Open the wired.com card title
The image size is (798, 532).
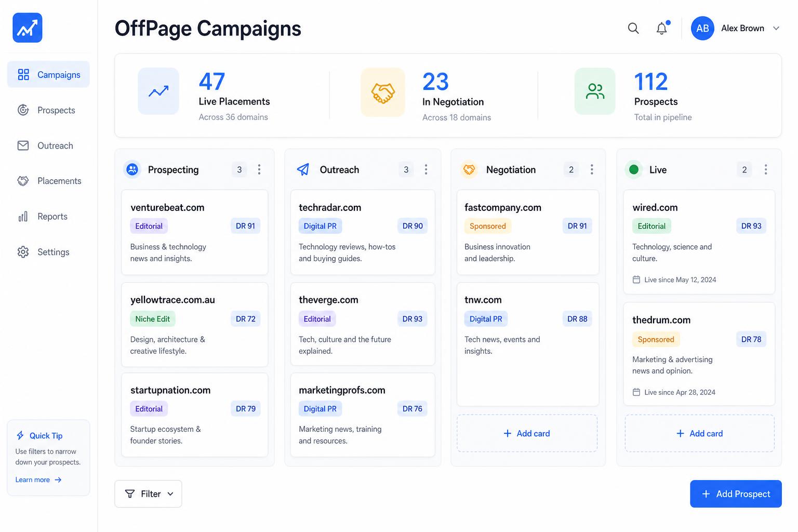coord(655,207)
